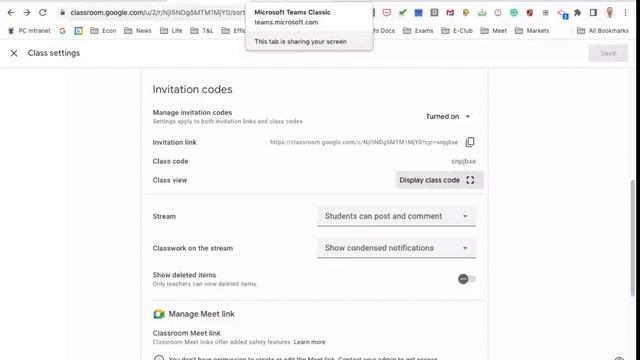Click the "Invitation codes" heading
Screen dimensions: 640x360
pos(192,89)
